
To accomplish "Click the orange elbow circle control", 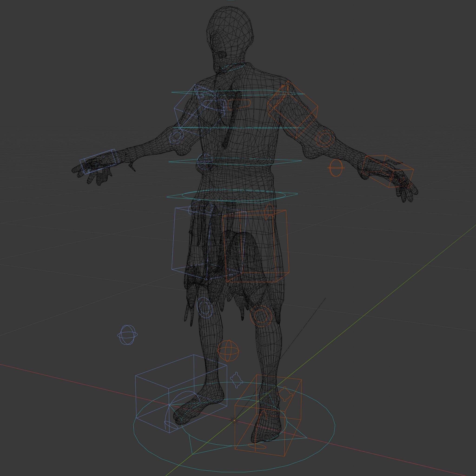I will 325,138.
